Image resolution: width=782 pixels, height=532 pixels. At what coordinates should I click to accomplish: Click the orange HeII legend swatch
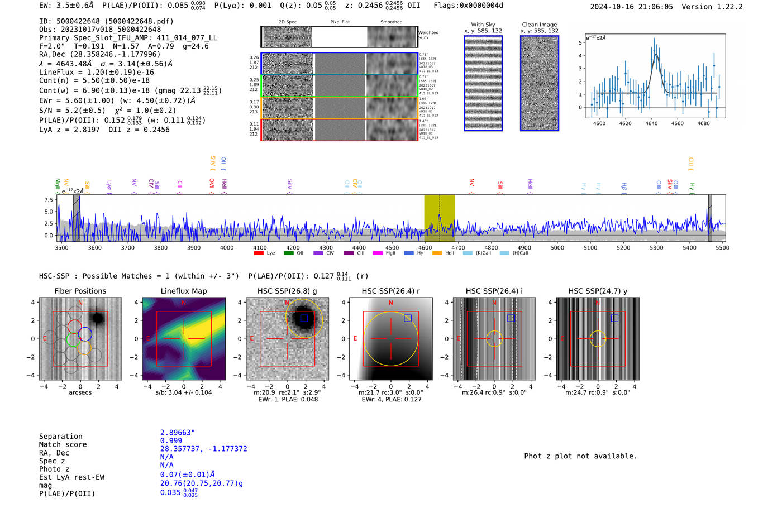click(x=437, y=253)
